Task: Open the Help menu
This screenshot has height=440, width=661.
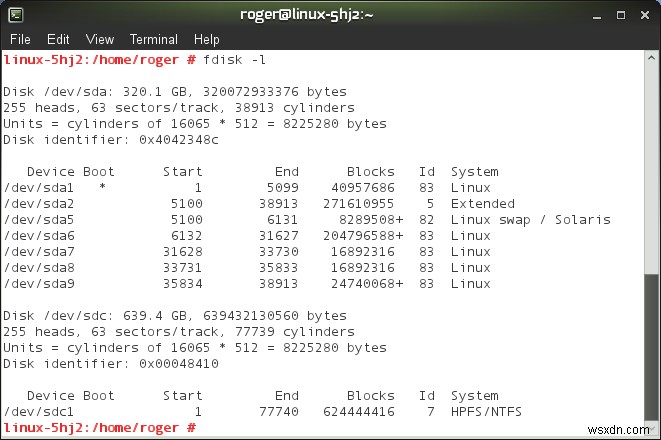Action: pos(207,39)
